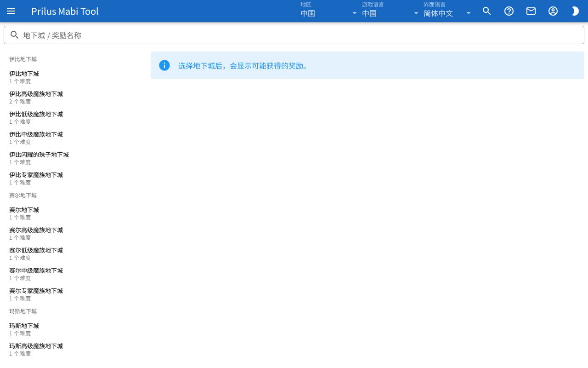Select 赛尔中级魔族地下城
The image size is (588, 368).
coord(73,274)
